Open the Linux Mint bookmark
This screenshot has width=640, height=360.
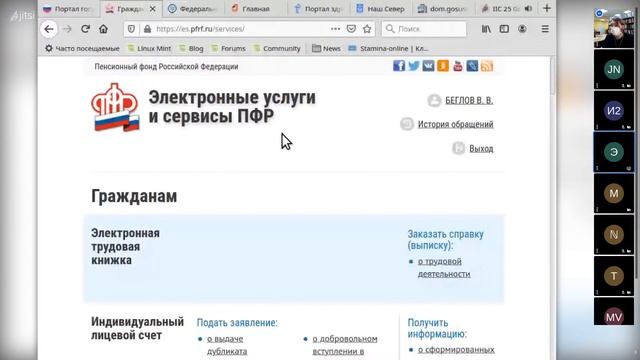(149, 49)
